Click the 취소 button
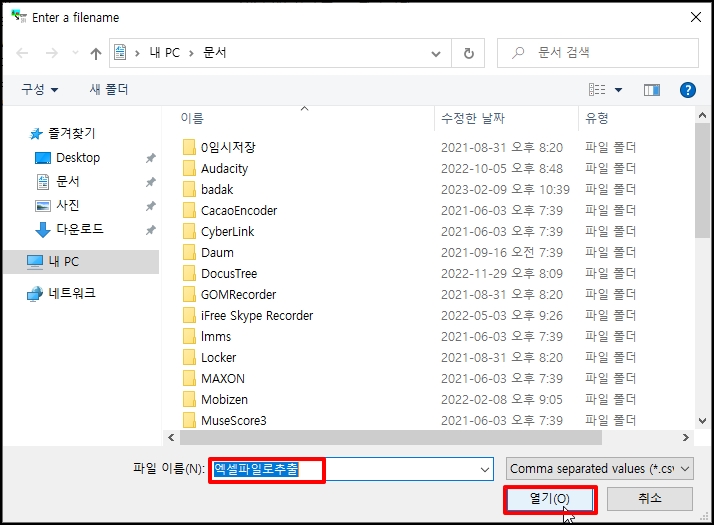Screen dimensions: 714x525 pyautogui.click(x=650, y=499)
